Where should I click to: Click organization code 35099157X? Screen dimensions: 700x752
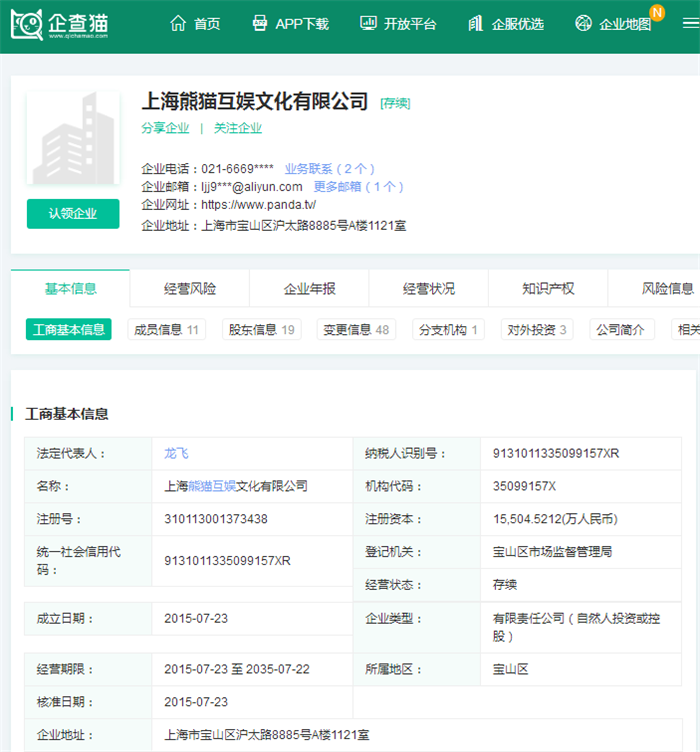pyautogui.click(x=525, y=486)
